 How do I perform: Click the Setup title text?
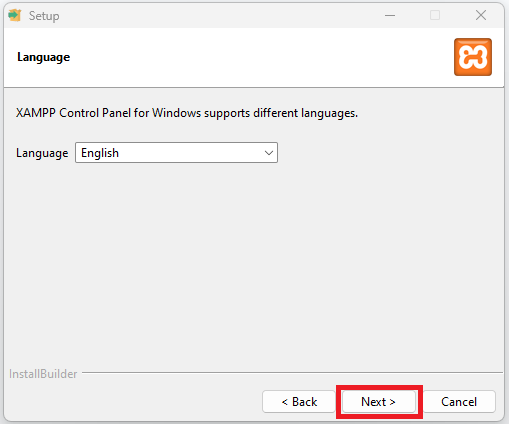point(44,16)
